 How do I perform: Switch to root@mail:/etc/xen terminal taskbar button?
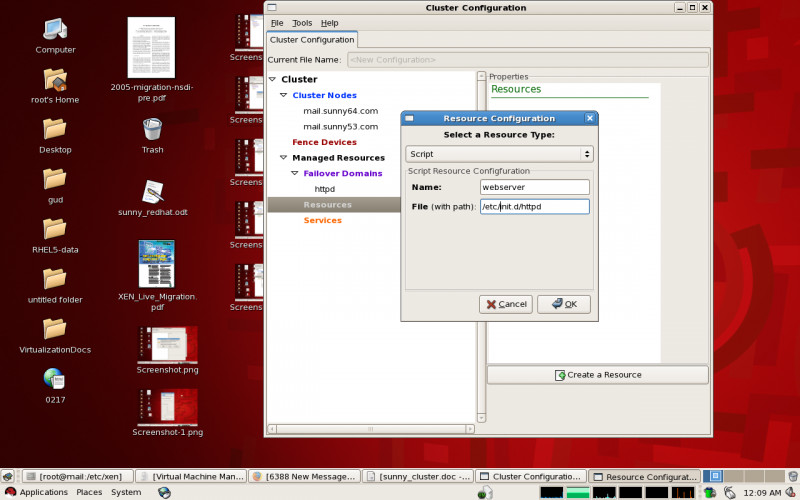tap(78, 477)
